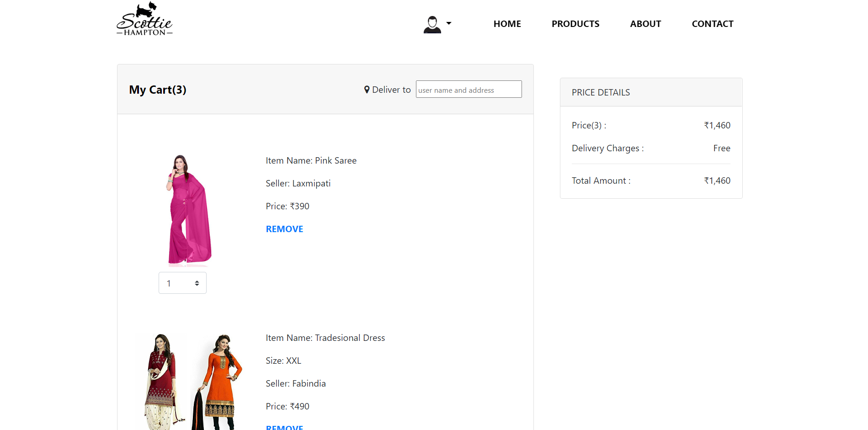This screenshot has height=430, width=868.
Task: Select the Total Amount label
Action: click(x=601, y=180)
